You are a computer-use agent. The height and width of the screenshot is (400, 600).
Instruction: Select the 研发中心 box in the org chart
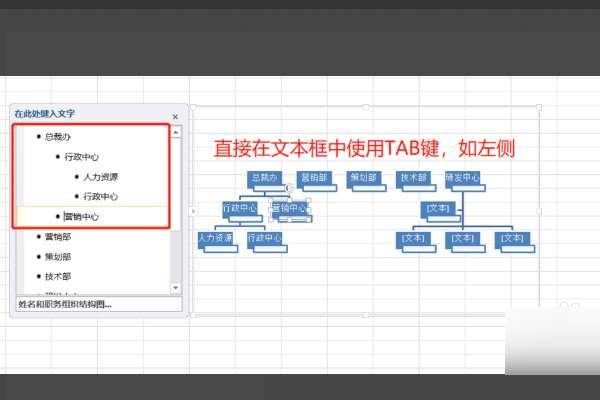pyautogui.click(x=463, y=178)
